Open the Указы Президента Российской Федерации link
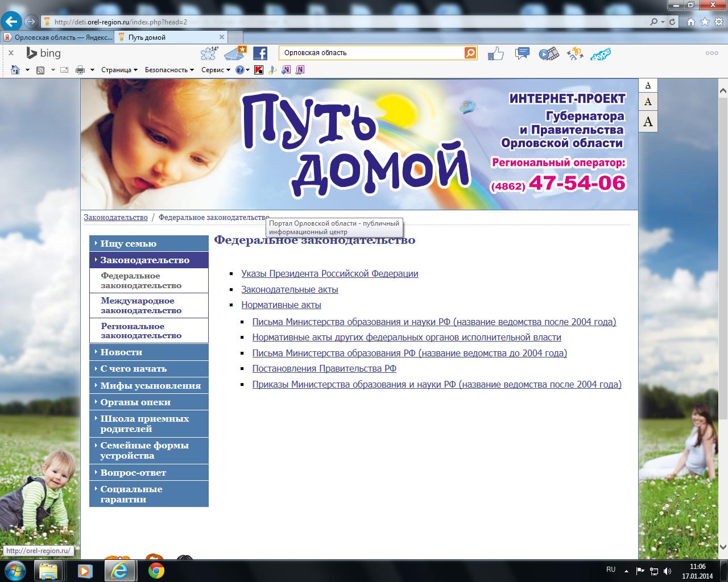Screen dimensions: 728x582 point(330,273)
